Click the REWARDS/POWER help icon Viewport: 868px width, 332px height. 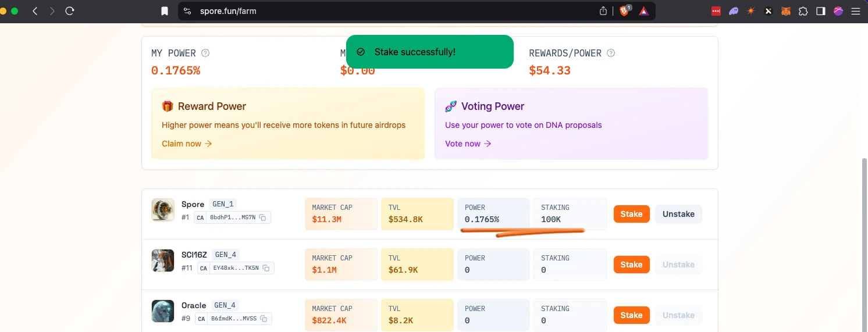click(x=611, y=53)
